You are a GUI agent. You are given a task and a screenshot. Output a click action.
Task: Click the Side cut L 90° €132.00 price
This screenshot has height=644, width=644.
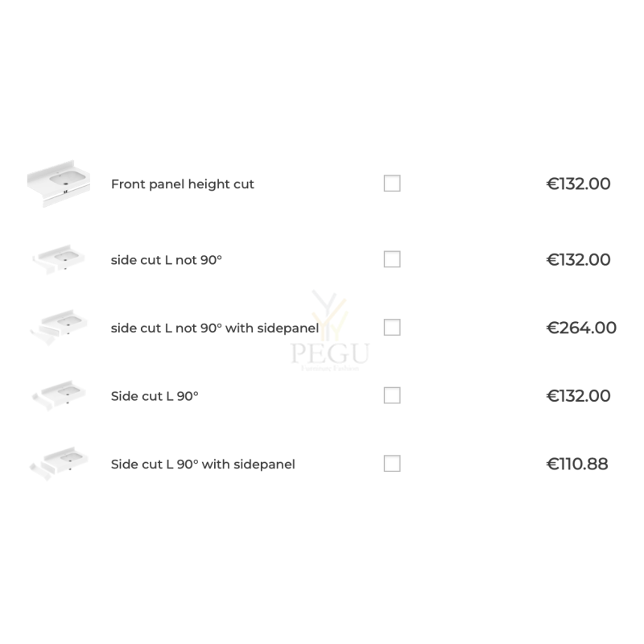pos(578,396)
